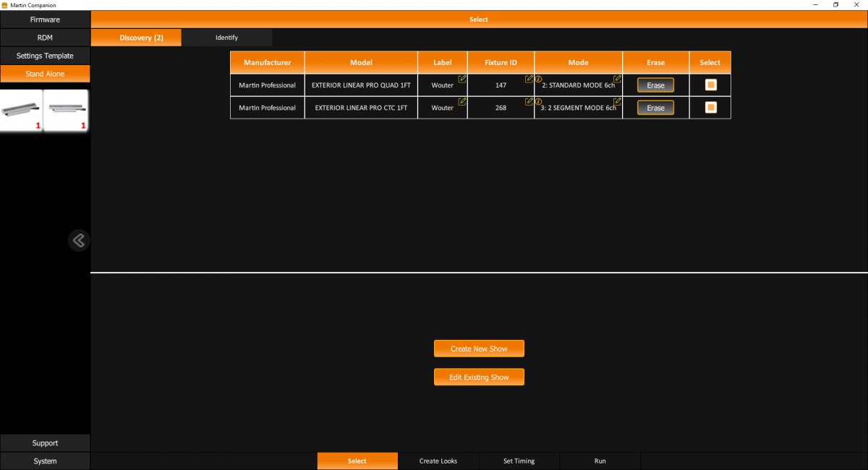
Task: Click Edit Existing Show button
Action: pos(479,377)
